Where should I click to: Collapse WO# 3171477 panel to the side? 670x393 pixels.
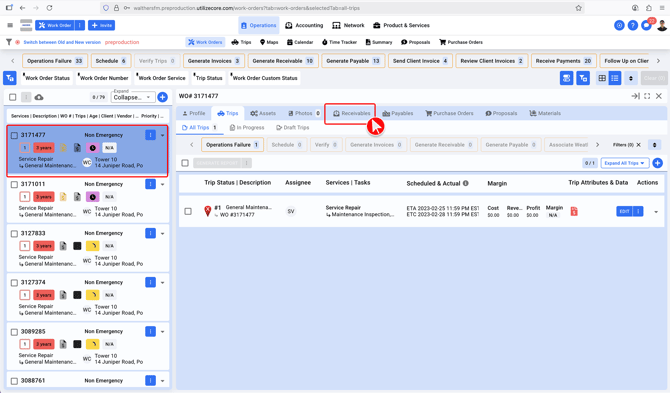click(x=635, y=96)
